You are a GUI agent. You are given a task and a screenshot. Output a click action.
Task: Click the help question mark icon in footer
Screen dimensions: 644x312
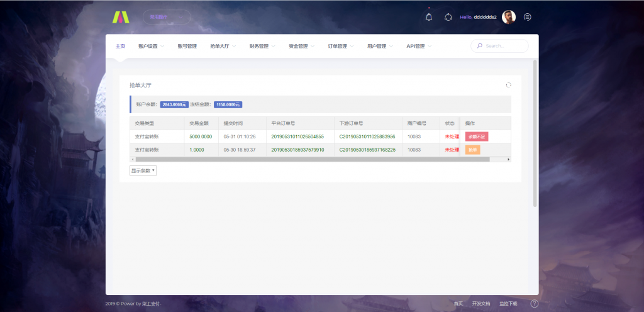tap(534, 304)
